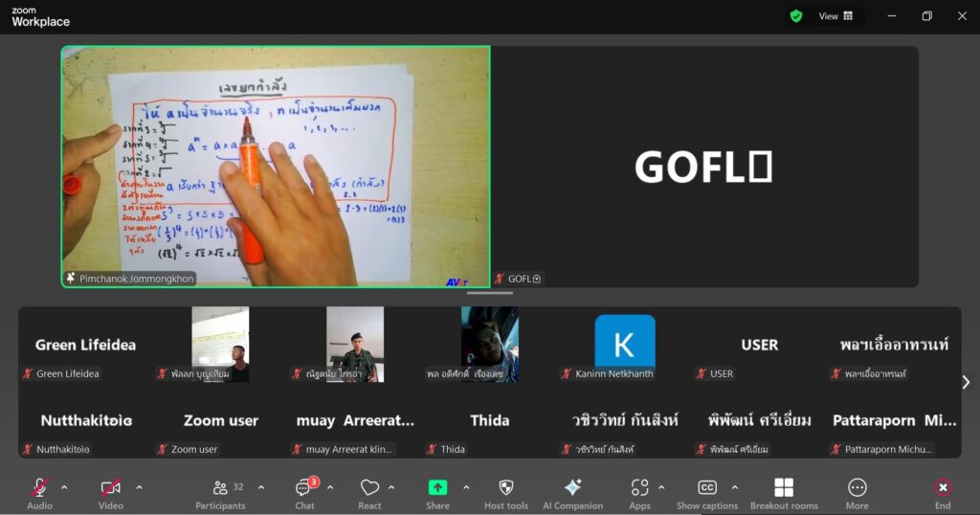Minimize the Zoom meeting window
Image resolution: width=980 pixels, height=515 pixels.
click(x=892, y=16)
